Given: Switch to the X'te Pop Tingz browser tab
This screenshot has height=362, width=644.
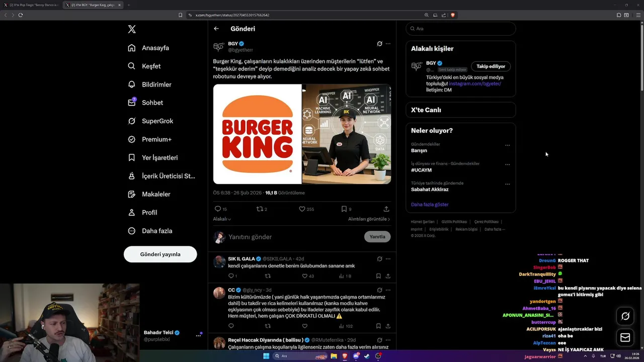Looking at the screenshot, I should pyautogui.click(x=32, y=5).
